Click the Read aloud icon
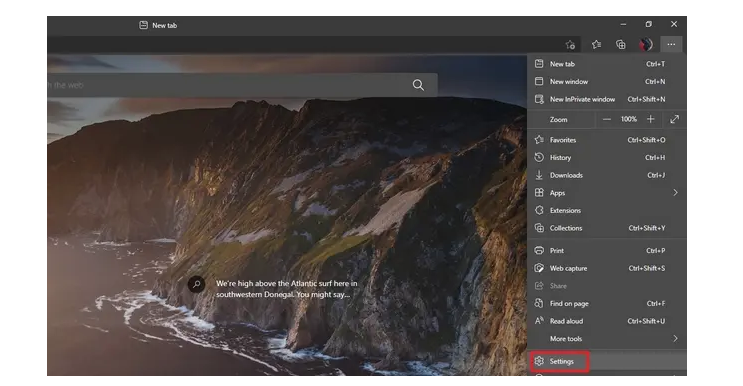This screenshot has height=386, width=743. click(x=539, y=321)
